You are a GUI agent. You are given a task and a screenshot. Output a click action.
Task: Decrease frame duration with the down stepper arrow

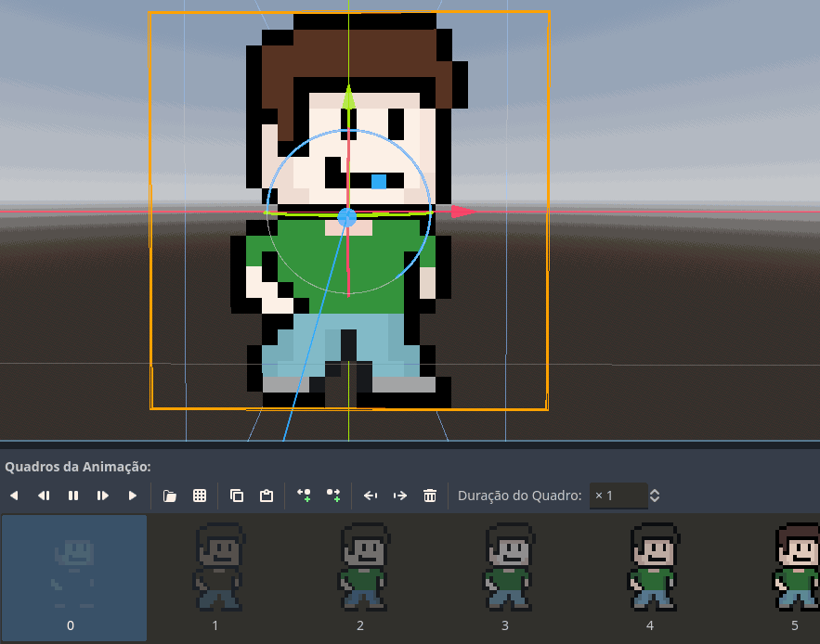click(x=654, y=500)
